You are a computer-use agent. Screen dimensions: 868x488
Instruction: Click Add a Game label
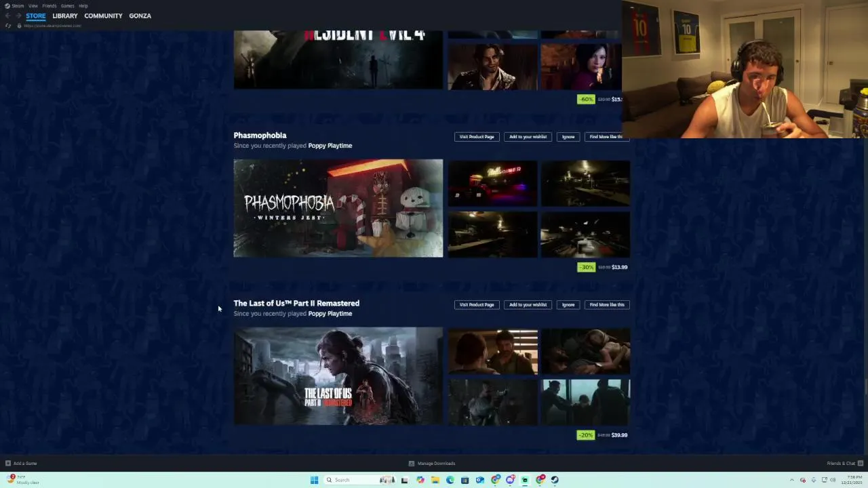pos(25,464)
